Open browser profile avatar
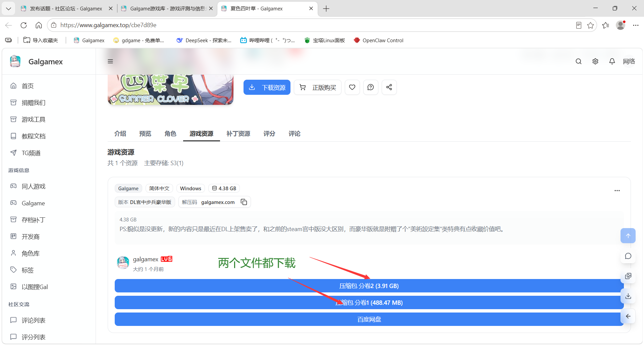Viewport: 644px width, 345px height. point(621,25)
